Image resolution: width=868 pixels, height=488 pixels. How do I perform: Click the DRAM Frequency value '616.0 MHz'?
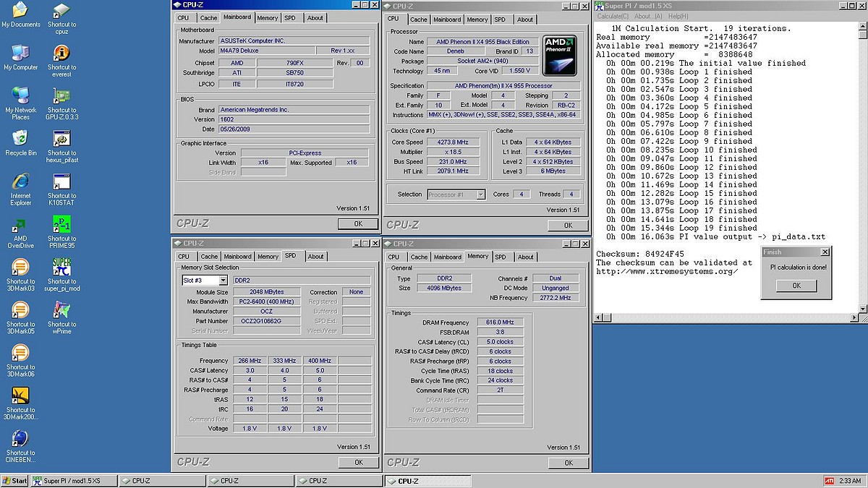(x=500, y=322)
